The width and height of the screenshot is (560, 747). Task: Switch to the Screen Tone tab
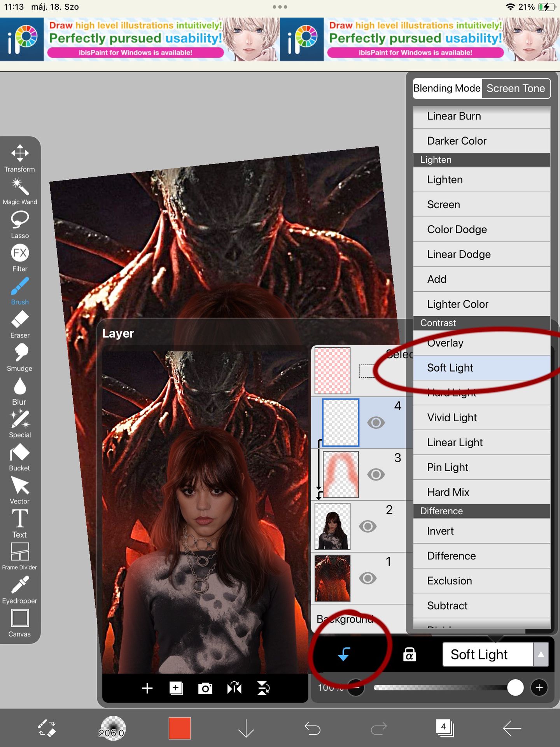(x=516, y=88)
